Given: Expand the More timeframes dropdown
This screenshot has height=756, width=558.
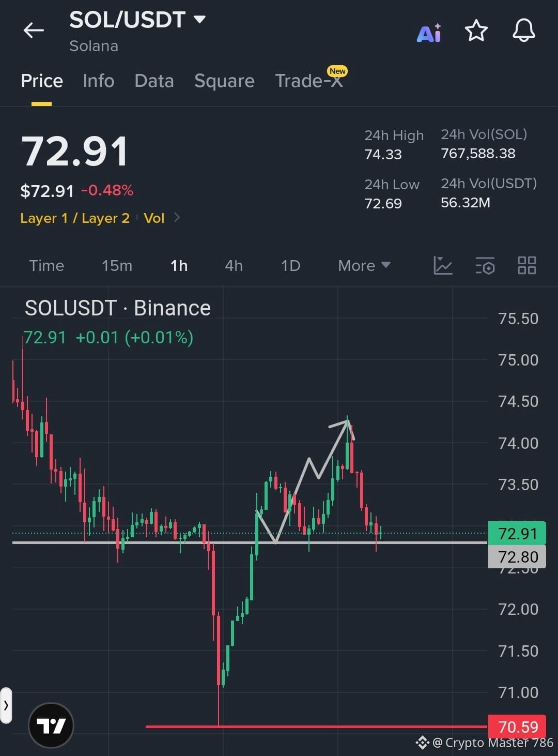Looking at the screenshot, I should 364,265.
